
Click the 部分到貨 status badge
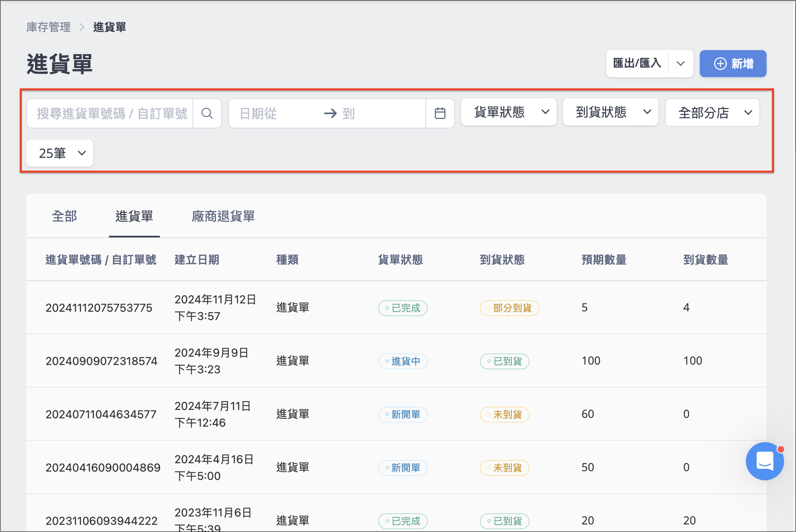509,308
